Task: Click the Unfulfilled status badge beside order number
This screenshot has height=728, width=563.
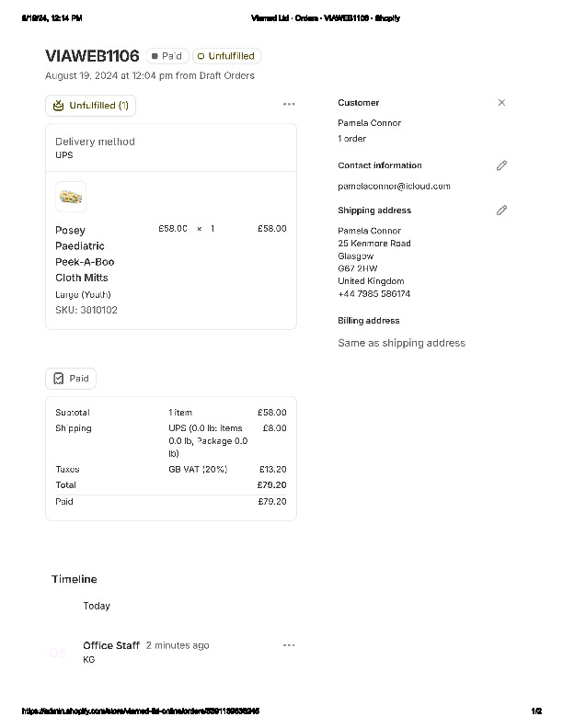Action: tap(226, 56)
